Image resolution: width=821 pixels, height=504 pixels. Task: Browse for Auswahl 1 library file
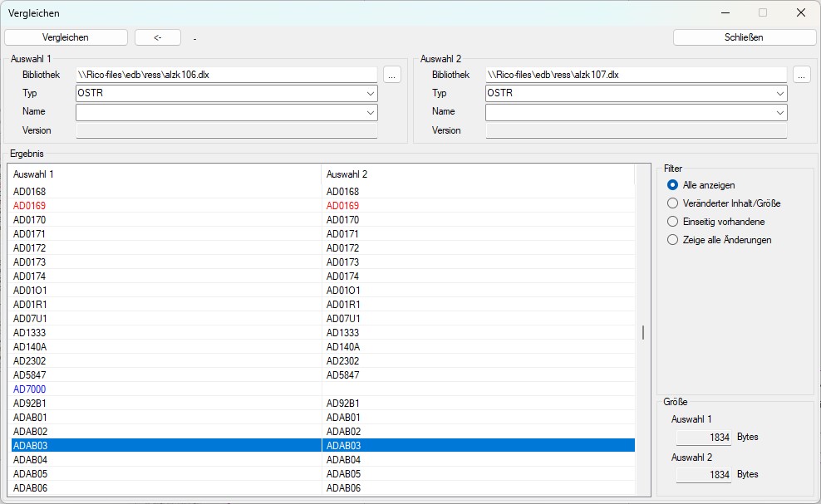392,75
